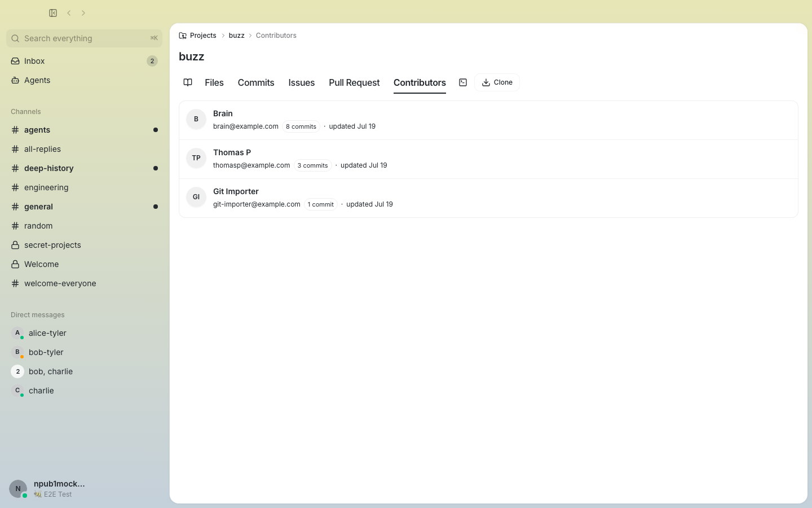
Task: Open bob-tyler direct message
Action: [84, 352]
